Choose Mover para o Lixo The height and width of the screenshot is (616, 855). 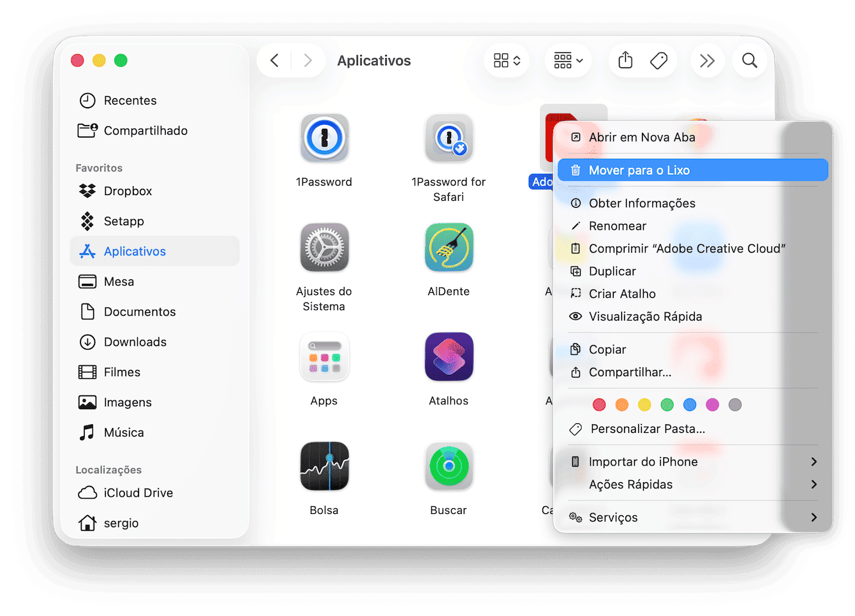click(x=693, y=170)
